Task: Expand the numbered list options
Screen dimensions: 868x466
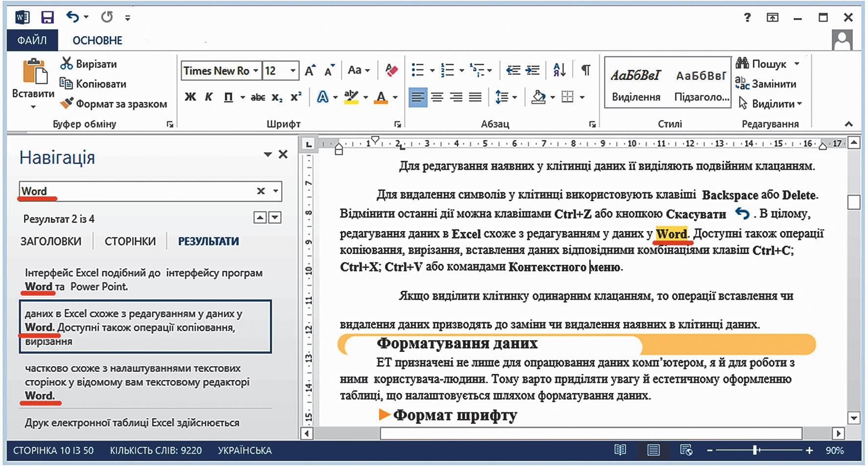Action: tap(461, 70)
